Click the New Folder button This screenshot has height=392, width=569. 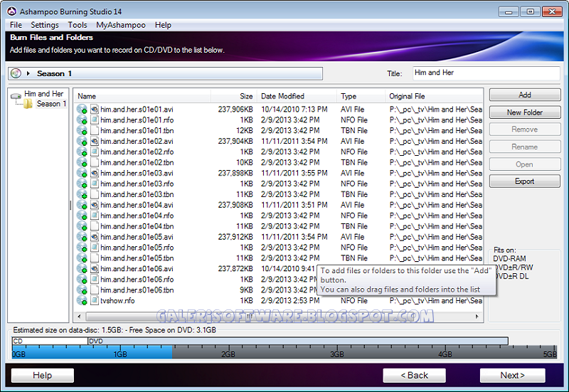click(x=525, y=112)
